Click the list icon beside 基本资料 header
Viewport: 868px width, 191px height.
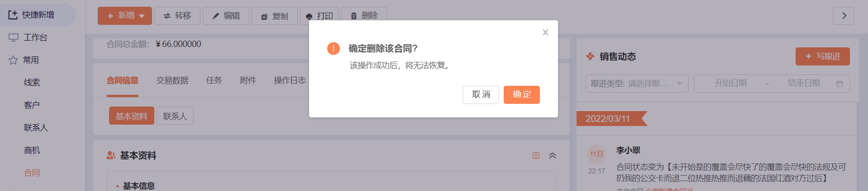coord(536,156)
